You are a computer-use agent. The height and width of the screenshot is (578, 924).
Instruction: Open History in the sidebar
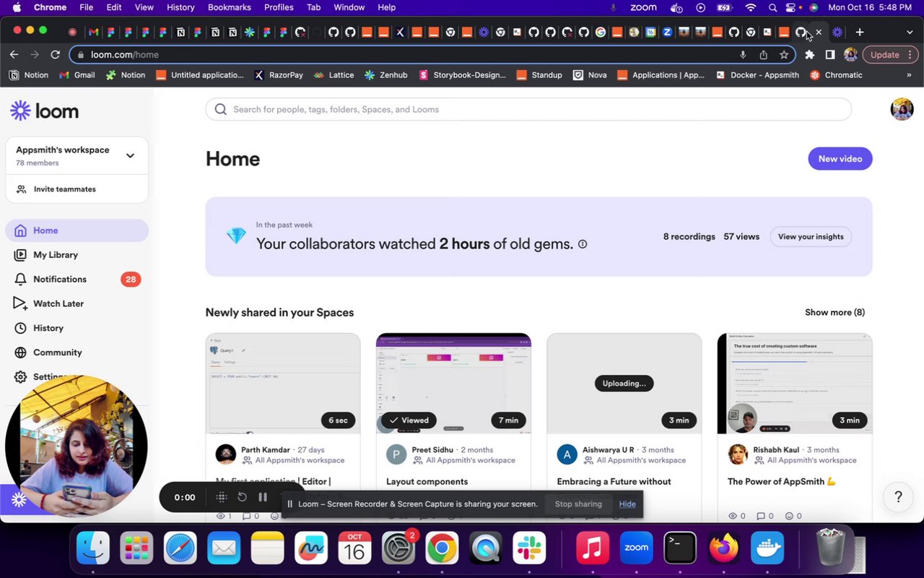click(77, 328)
